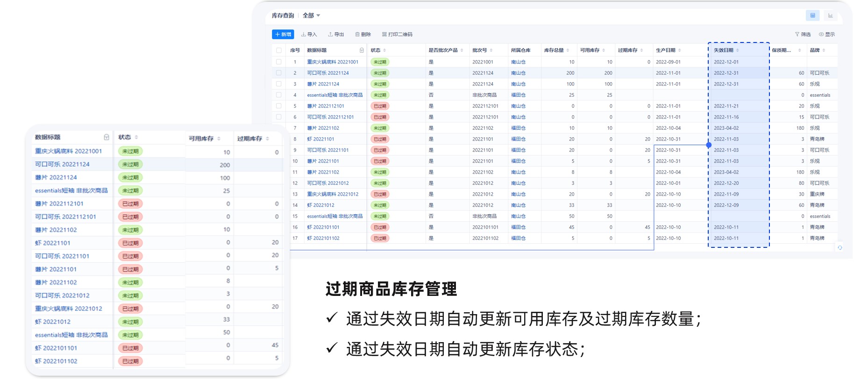Click 未过期 status badge of main table row 1

click(380, 62)
